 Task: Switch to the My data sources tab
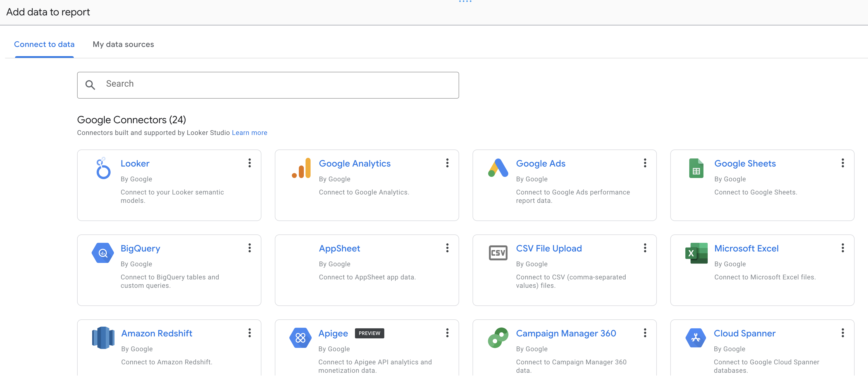(123, 44)
